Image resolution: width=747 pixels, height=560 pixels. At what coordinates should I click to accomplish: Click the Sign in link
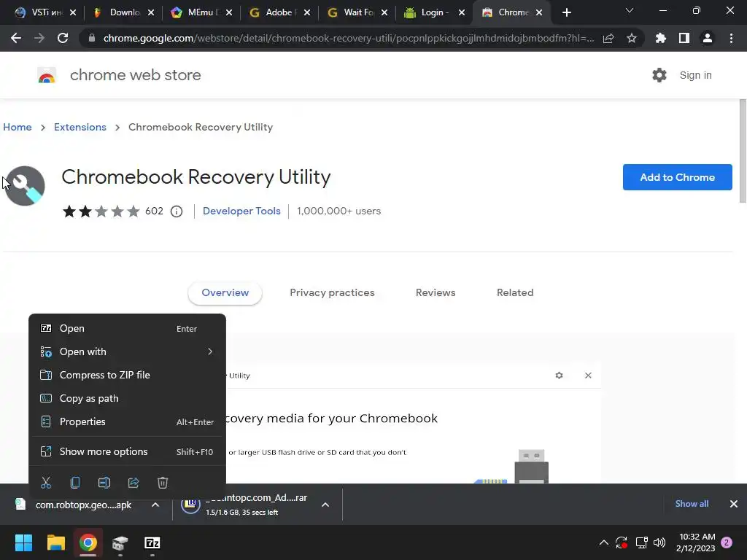(695, 75)
